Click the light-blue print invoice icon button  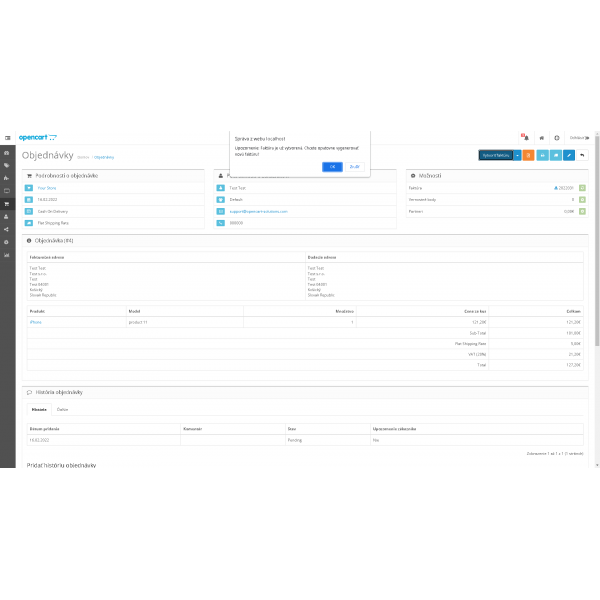pyautogui.click(x=543, y=155)
